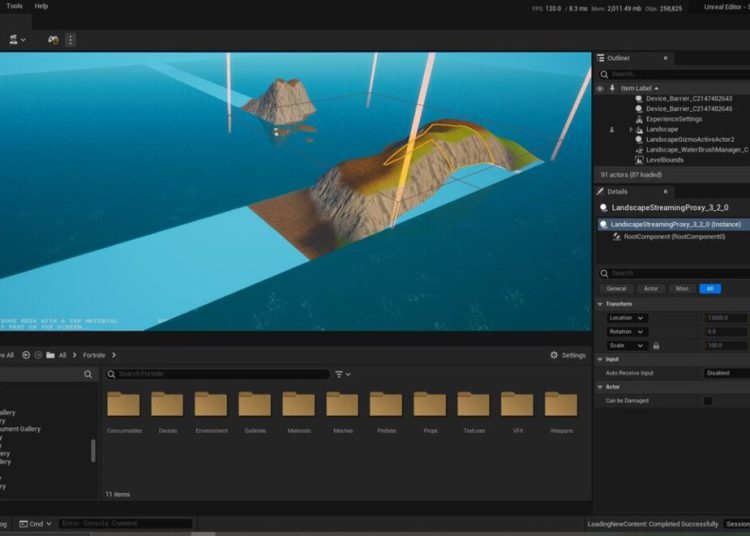
Task: Click Fortnite in the breadcrumb path
Action: tap(94, 355)
